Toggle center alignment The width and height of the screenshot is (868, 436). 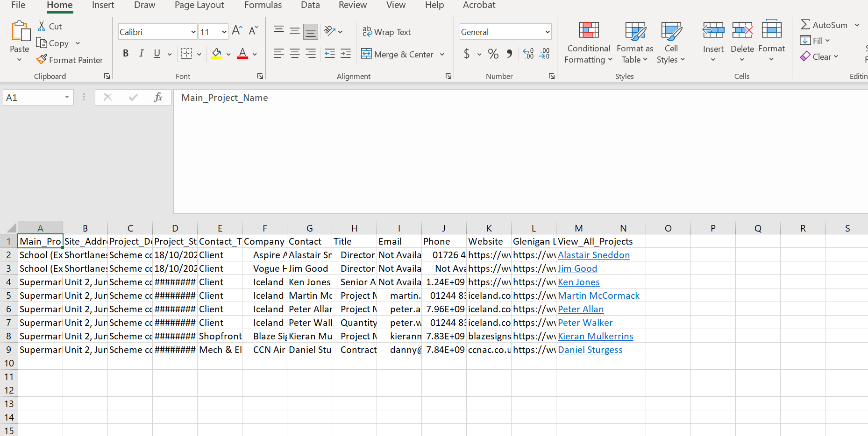click(x=295, y=53)
